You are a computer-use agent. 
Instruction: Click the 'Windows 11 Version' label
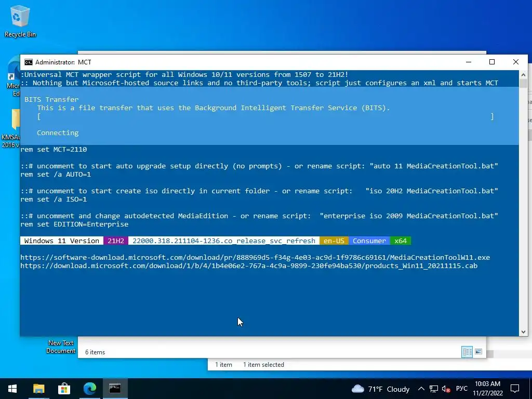pyautogui.click(x=62, y=241)
